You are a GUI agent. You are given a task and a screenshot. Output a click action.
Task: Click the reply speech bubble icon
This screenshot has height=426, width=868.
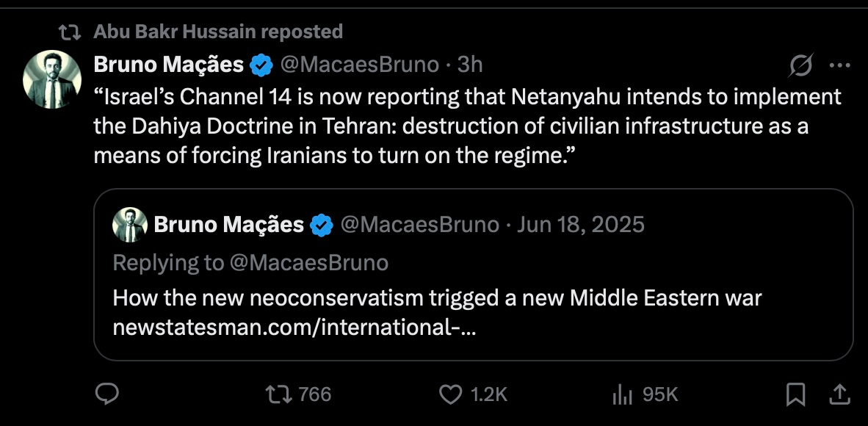[107, 394]
